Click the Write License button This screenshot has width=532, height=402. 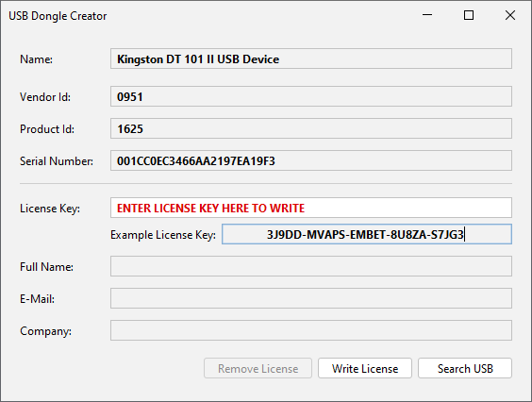[x=365, y=368]
